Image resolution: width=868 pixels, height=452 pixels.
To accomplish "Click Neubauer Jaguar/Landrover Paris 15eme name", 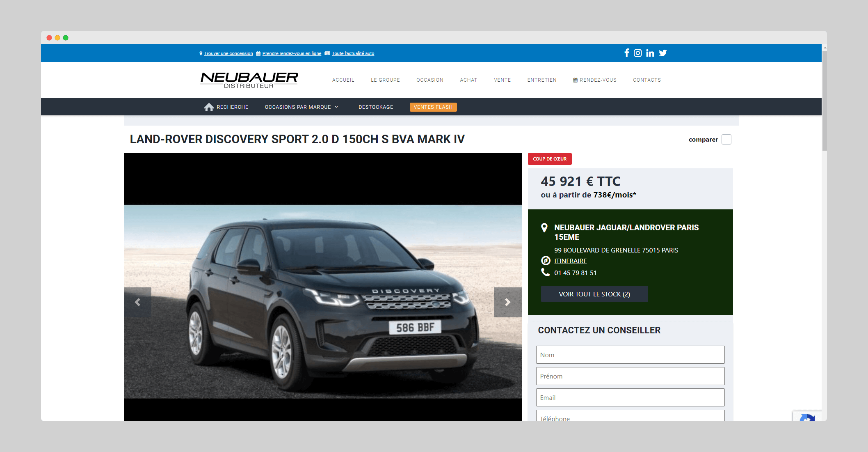I will coord(626,232).
